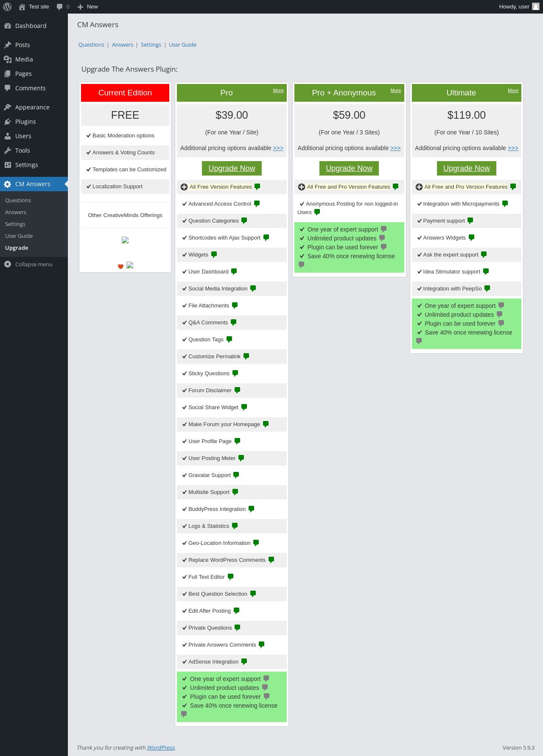
Task: Click the tooltip icon beside Anonymous Posting Users
Action: (317, 212)
